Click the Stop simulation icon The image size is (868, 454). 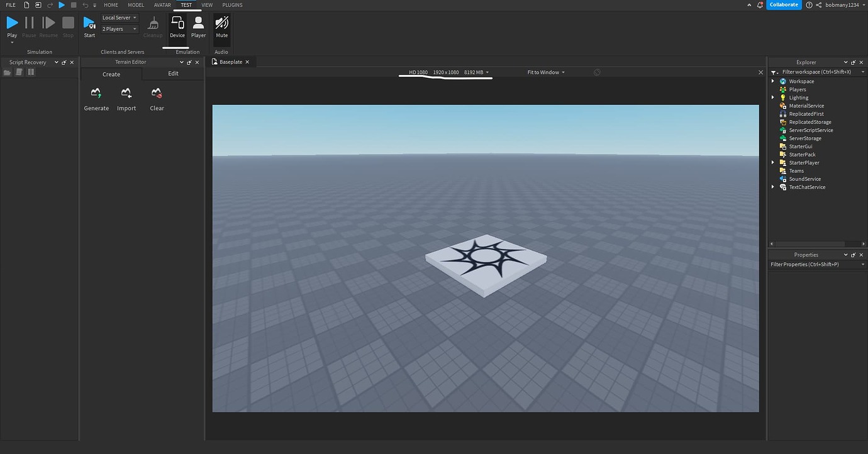[68, 23]
